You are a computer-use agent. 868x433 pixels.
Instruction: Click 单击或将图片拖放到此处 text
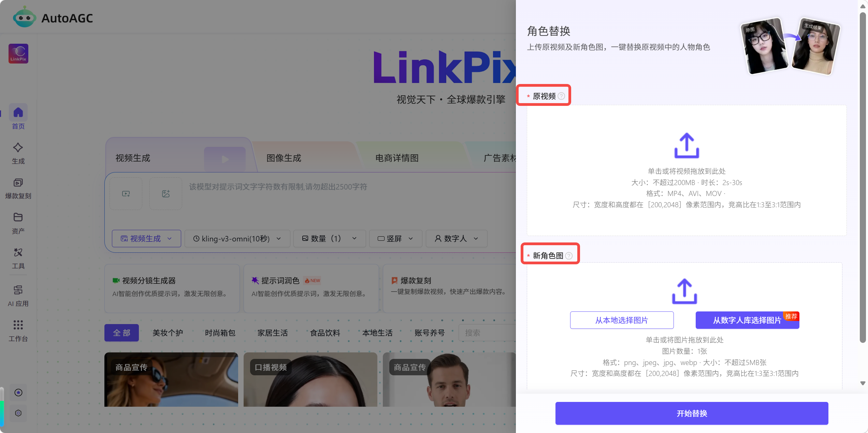click(x=684, y=340)
